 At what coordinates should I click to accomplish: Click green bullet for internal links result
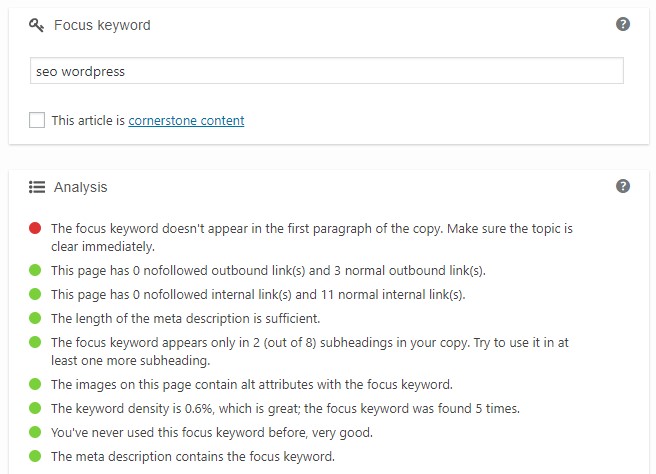tap(35, 294)
